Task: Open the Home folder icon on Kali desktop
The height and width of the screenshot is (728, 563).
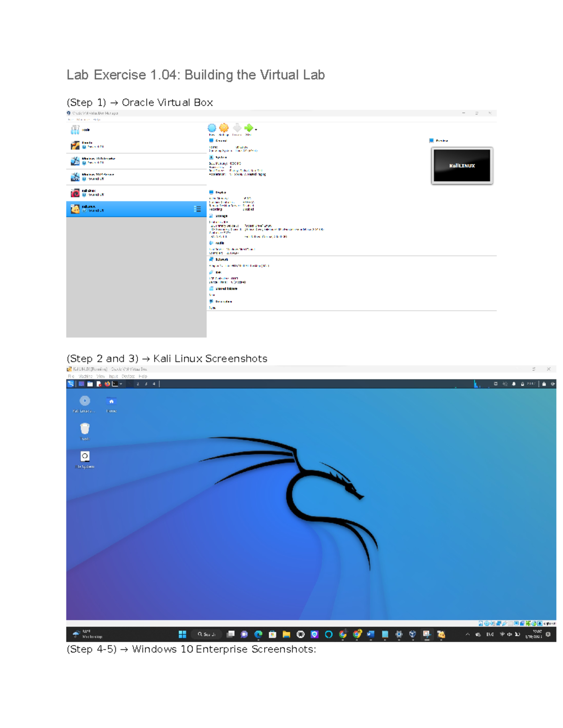Action: tap(111, 401)
